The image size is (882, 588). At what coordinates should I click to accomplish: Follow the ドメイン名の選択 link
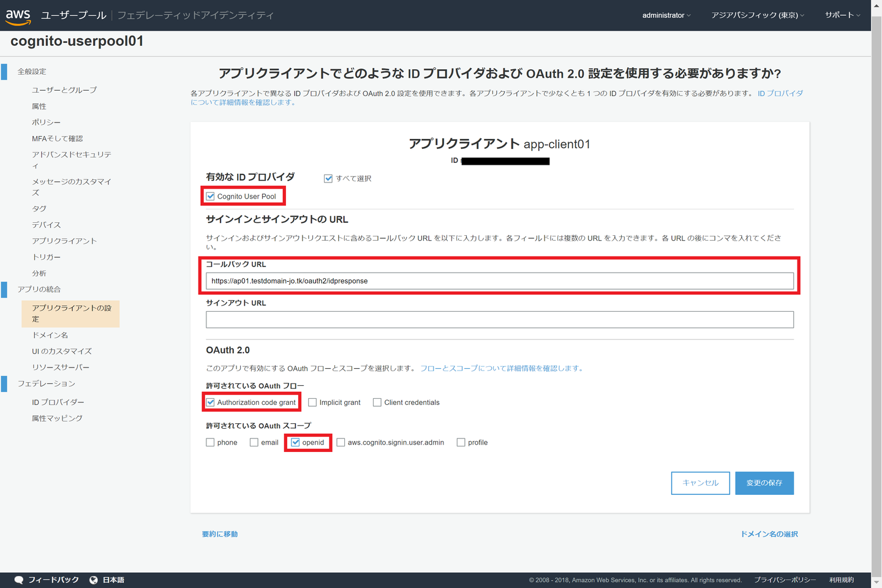click(x=769, y=534)
